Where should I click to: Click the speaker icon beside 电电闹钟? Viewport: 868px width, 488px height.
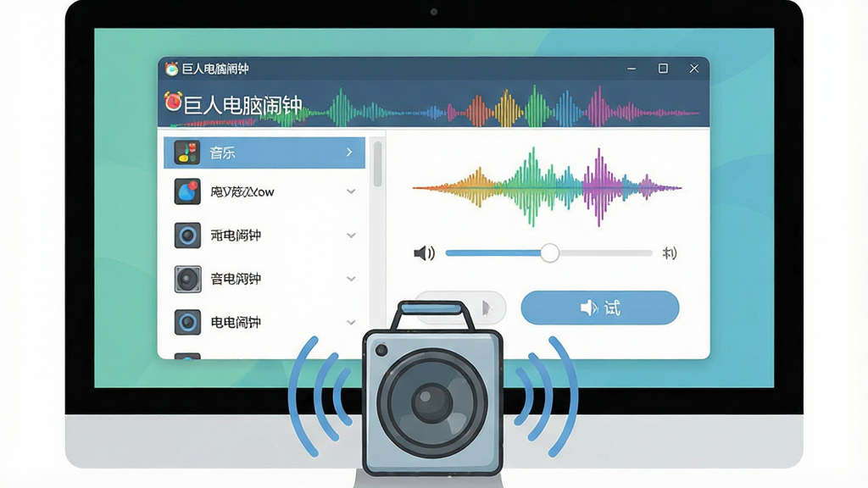coord(187,322)
